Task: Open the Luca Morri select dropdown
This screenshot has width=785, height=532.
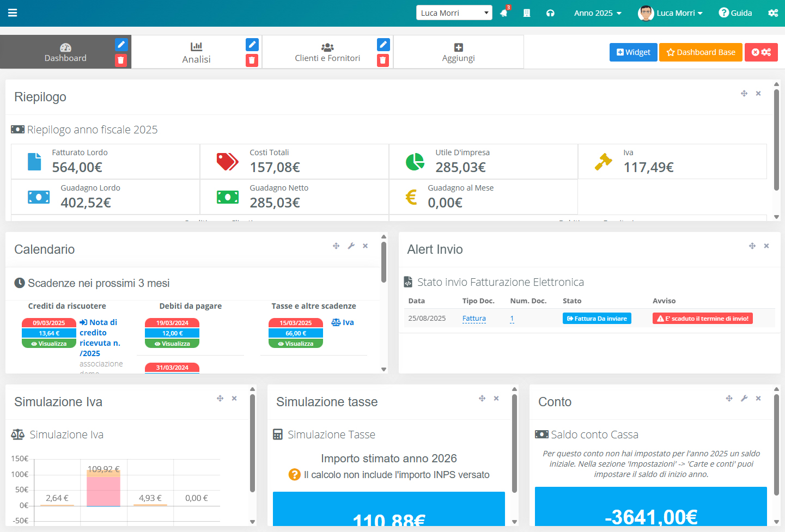Action: (x=454, y=13)
